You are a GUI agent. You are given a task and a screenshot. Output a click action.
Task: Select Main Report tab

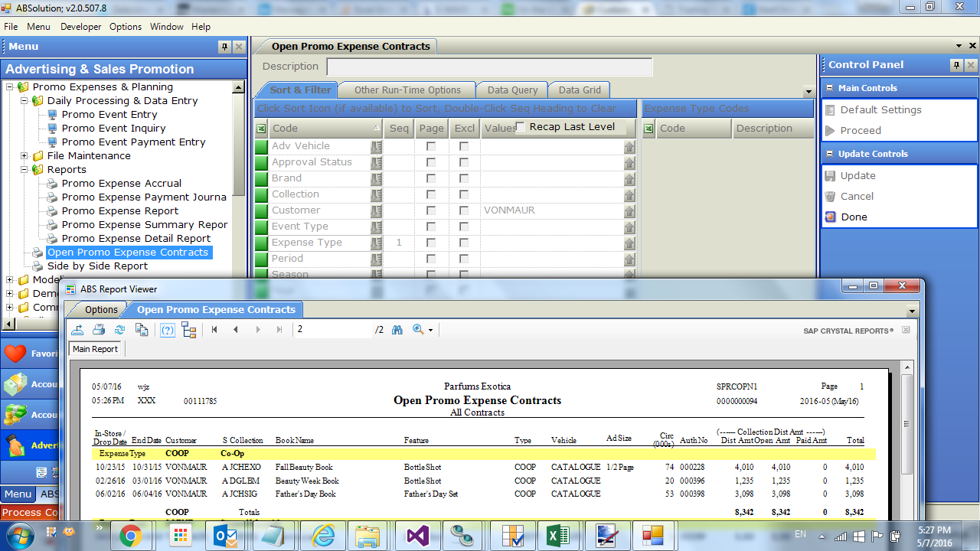(95, 349)
